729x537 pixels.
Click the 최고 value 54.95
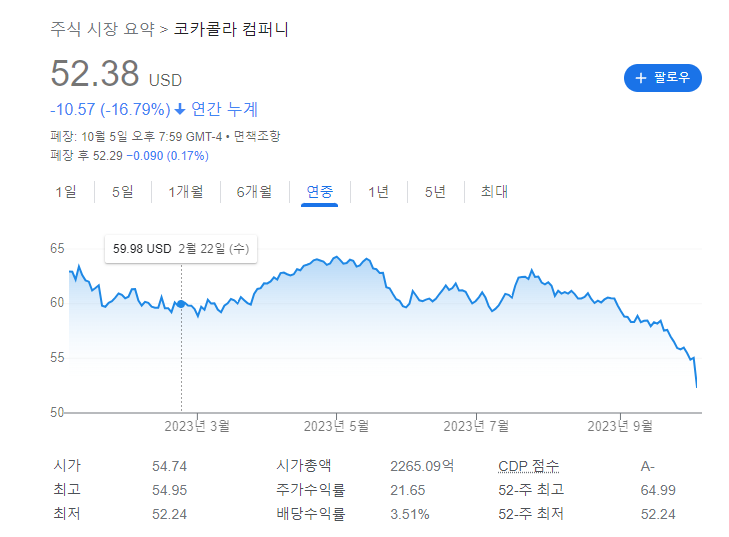coord(169,490)
